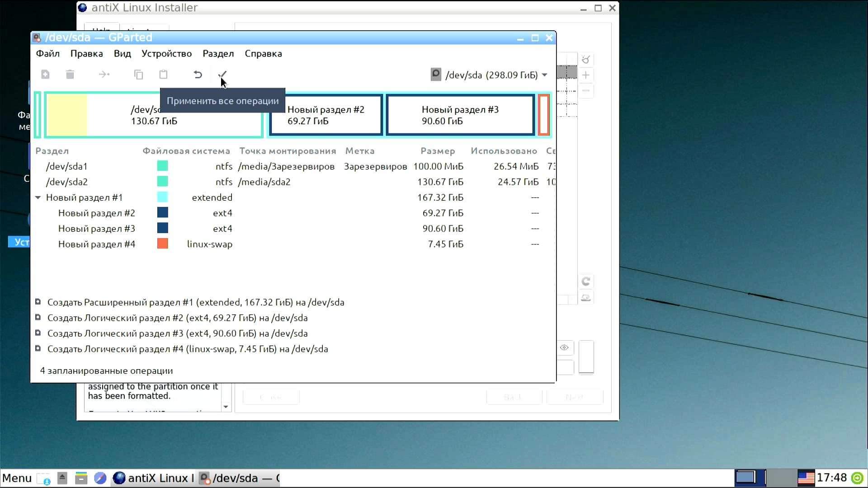Apply all operations with the checkmark icon
868x488 pixels.
[222, 75]
